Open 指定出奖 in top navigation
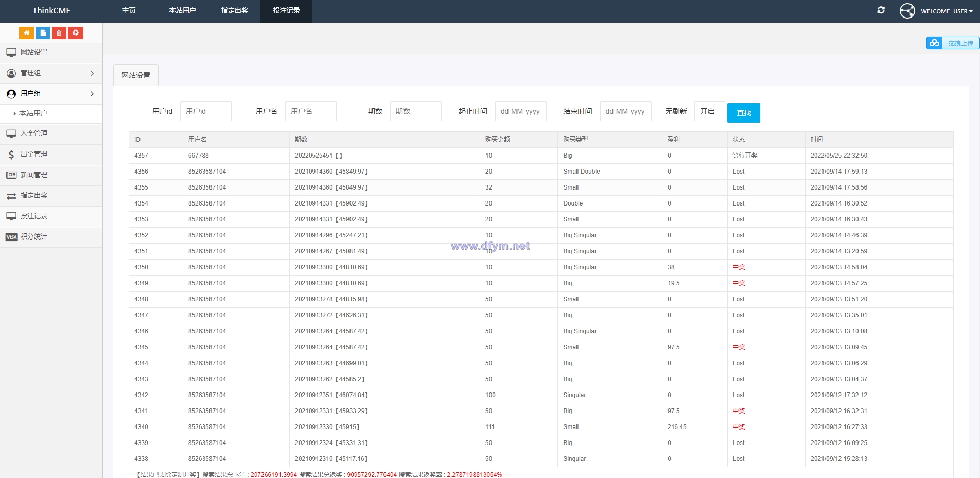This screenshot has width=980, height=478. click(x=234, y=11)
